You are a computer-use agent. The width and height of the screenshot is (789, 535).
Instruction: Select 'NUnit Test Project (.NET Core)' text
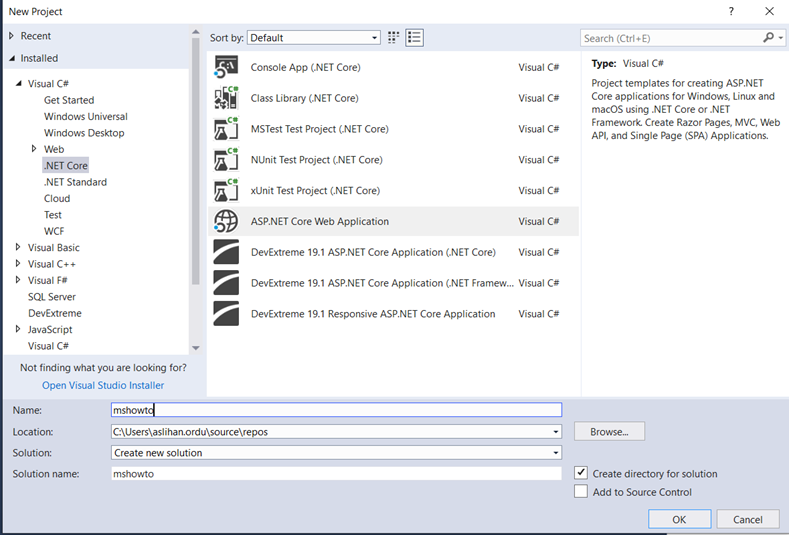click(x=317, y=160)
